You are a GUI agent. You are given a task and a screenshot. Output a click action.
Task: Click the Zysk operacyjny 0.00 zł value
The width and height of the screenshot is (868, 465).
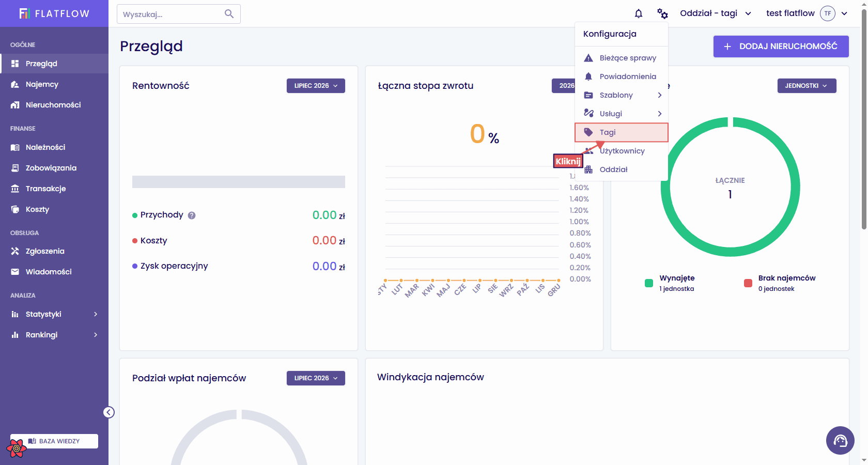point(329,266)
